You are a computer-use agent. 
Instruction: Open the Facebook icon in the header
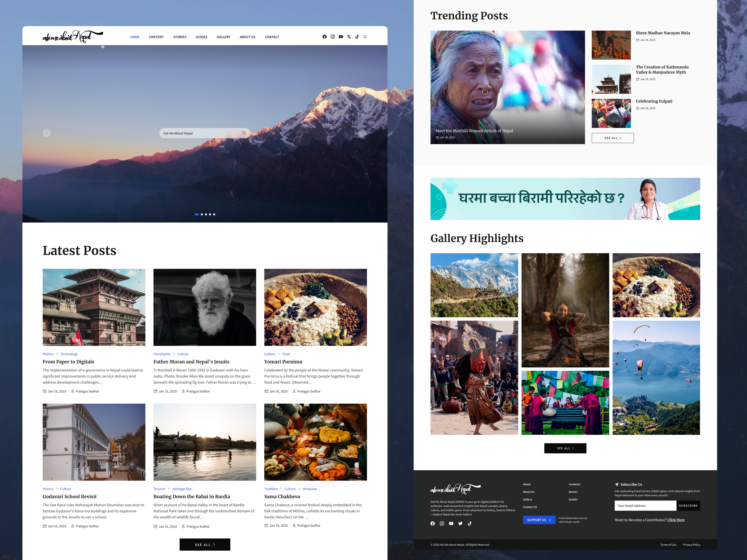pyautogui.click(x=324, y=36)
